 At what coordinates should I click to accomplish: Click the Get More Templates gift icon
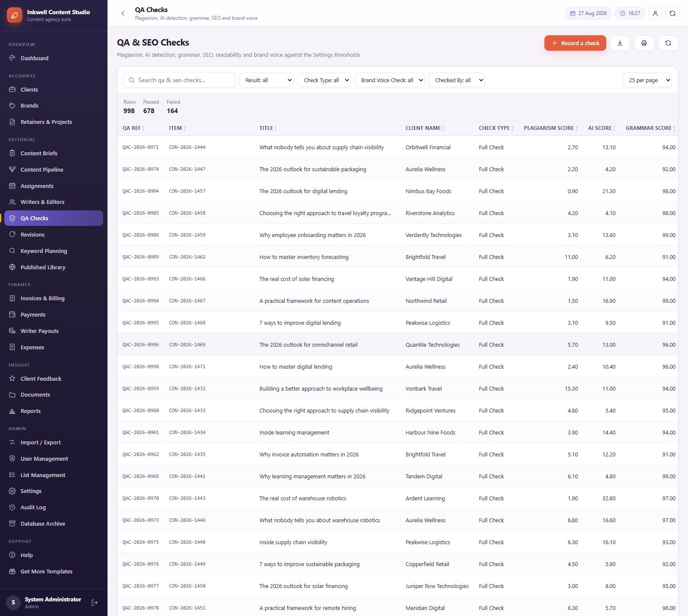[x=12, y=571]
